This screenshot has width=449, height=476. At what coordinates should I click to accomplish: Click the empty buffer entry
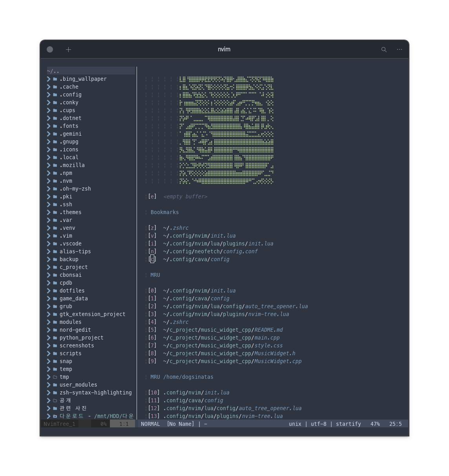coord(185,196)
